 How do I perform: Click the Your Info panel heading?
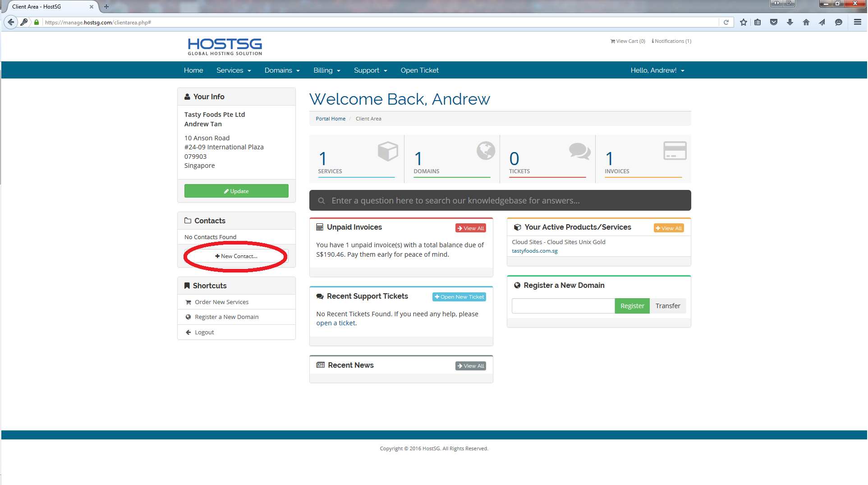(x=236, y=97)
